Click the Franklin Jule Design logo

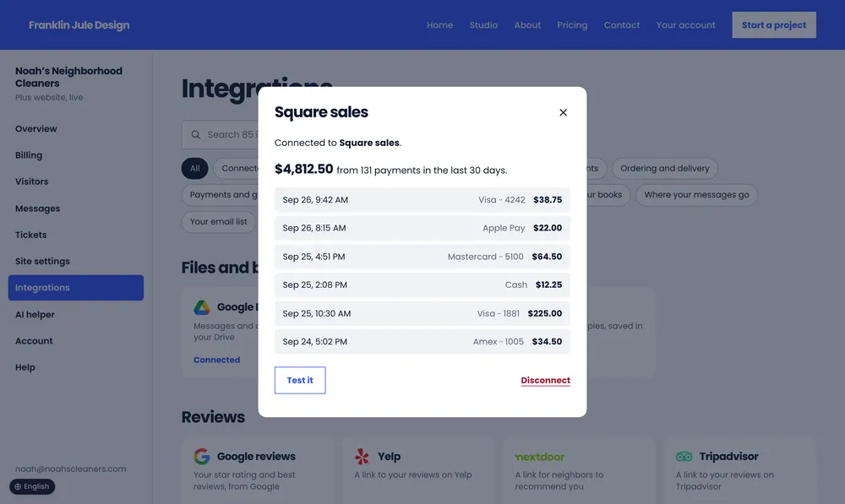pos(79,24)
